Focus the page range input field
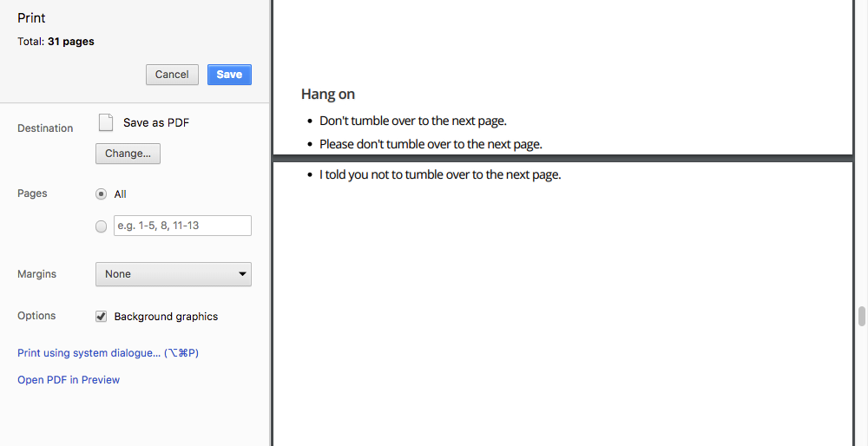 coord(182,226)
